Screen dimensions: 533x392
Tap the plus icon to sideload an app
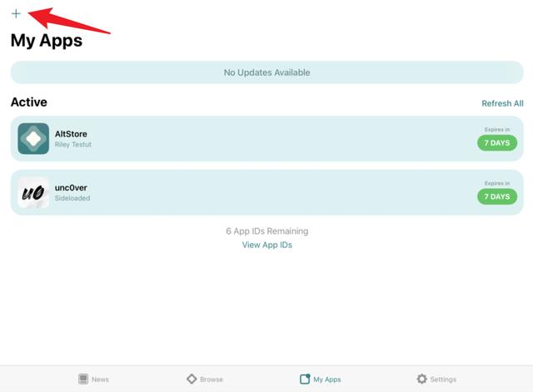(16, 13)
